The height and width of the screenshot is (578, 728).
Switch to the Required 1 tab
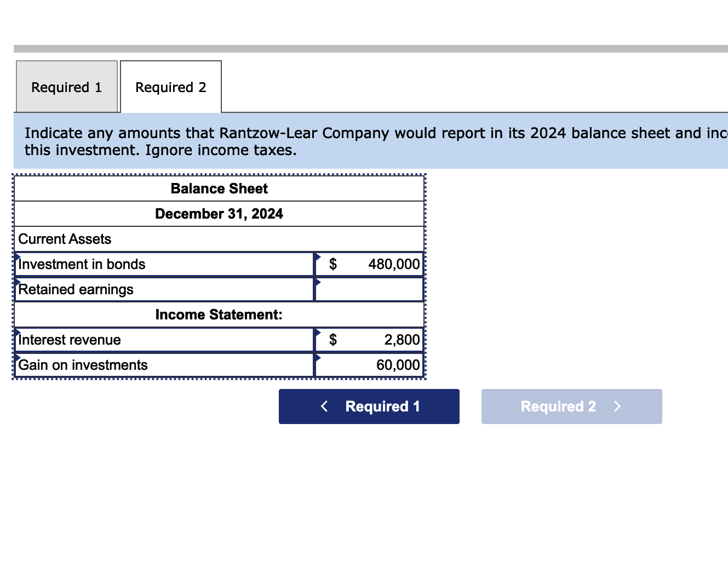[x=66, y=87]
